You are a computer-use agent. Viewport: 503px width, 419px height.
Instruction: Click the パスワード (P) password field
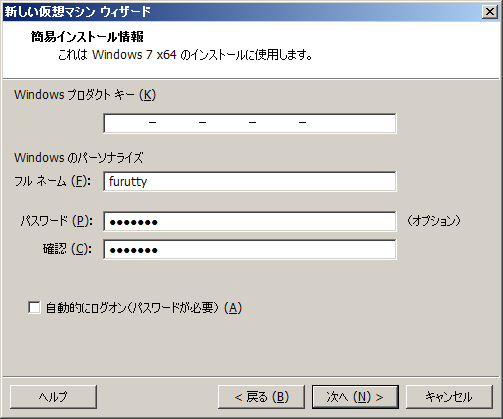tap(250, 221)
